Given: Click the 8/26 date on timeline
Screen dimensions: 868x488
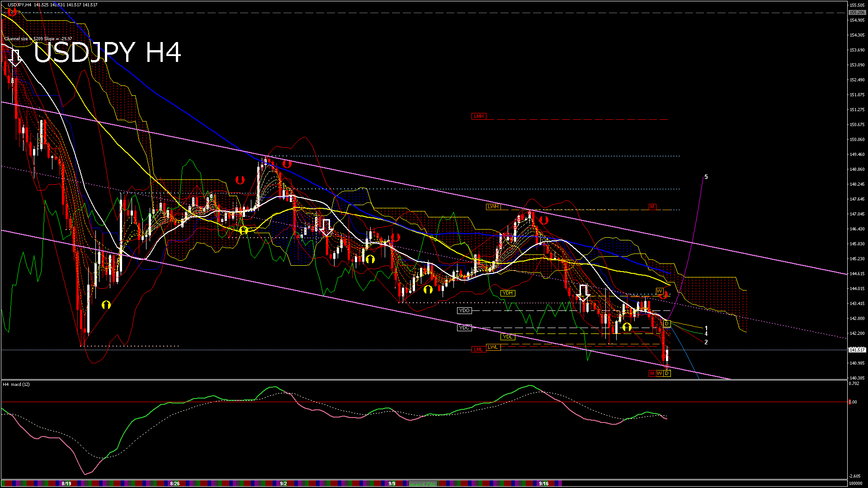Looking at the screenshot, I should point(175,483).
